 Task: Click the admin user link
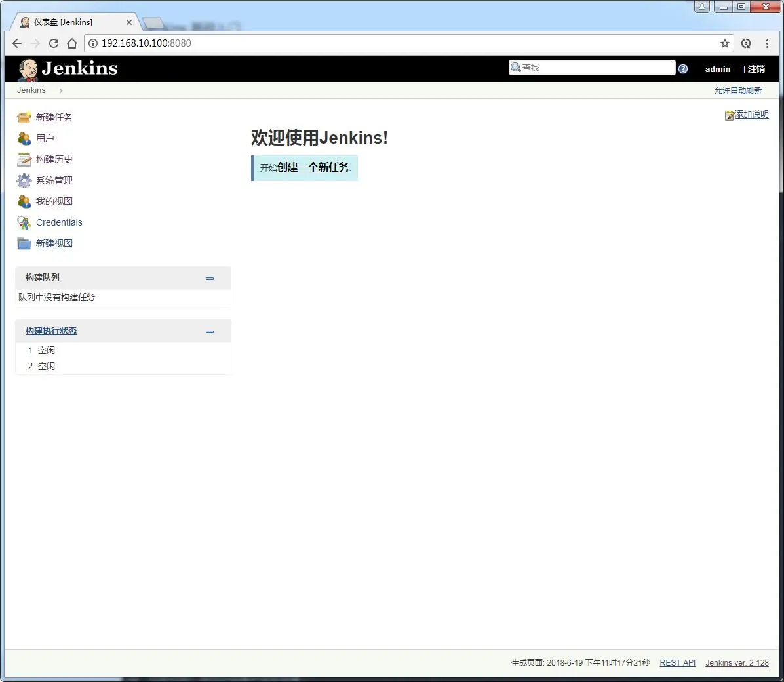click(718, 69)
